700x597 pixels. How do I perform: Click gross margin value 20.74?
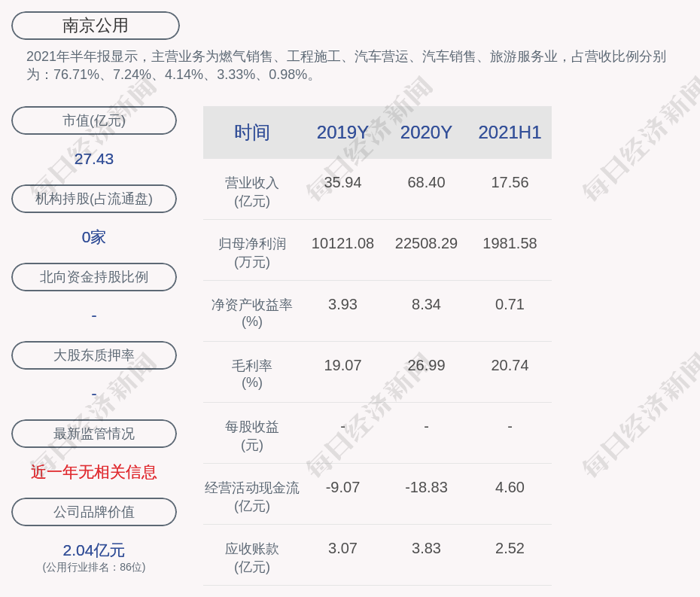(x=510, y=365)
